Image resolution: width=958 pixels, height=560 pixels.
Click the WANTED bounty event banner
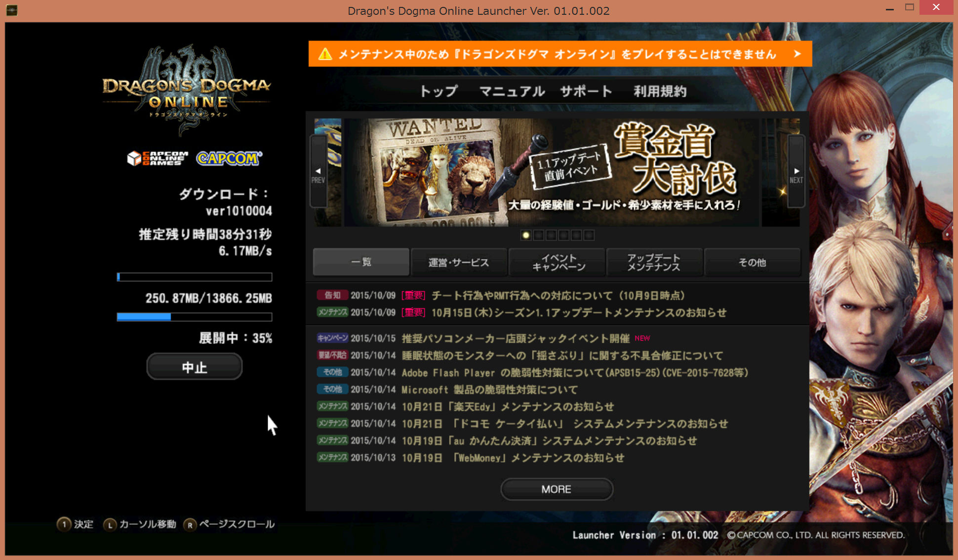click(x=551, y=172)
